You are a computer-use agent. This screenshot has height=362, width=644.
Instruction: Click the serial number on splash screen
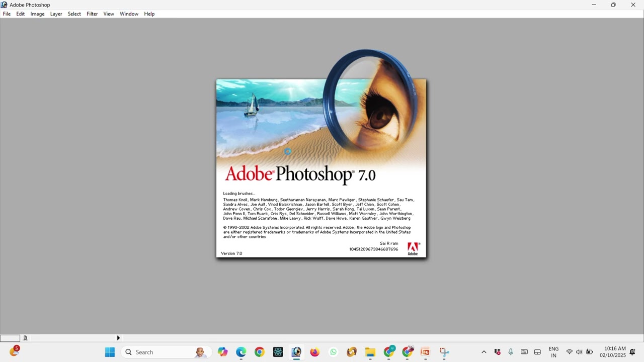tap(373, 249)
